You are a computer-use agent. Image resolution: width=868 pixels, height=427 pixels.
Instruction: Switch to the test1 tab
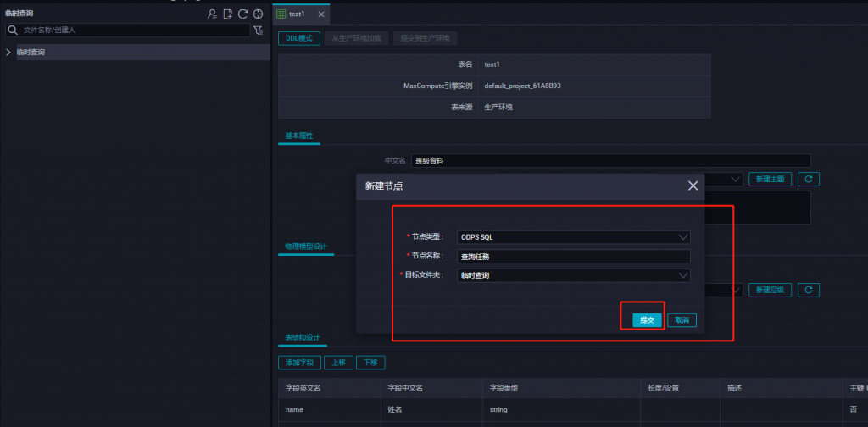click(x=301, y=14)
